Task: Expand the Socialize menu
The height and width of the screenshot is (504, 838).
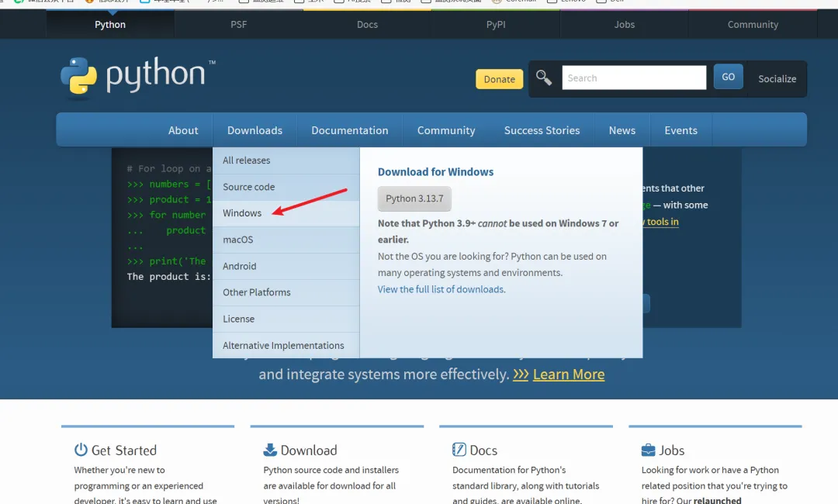Action: (x=777, y=78)
